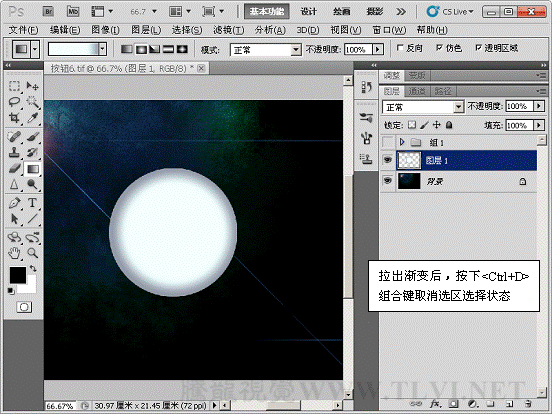552x414 pixels.
Task: Select the Pen tool
Action: [x=14, y=203]
